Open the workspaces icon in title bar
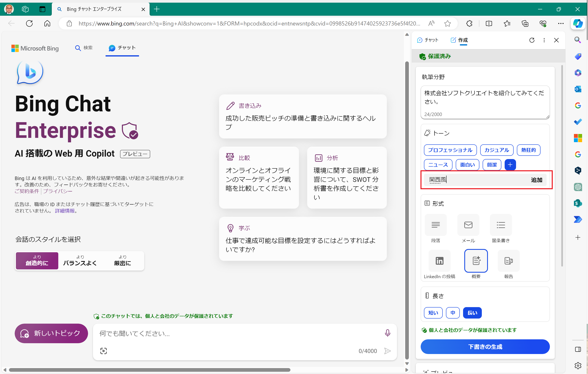Screen dimensions: 588x374 (x=25, y=9)
